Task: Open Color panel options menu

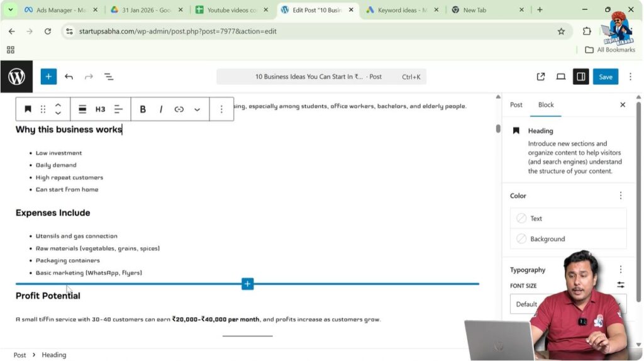Action: (620, 196)
